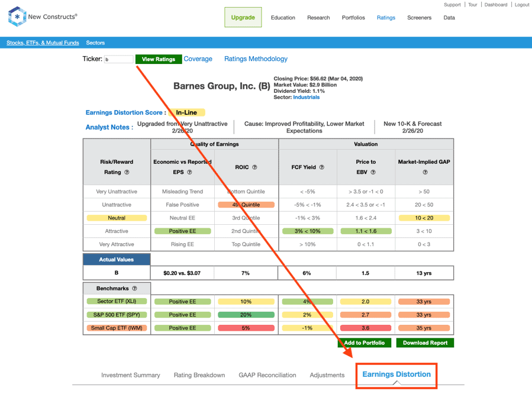Viewport: 532px width, 394px height.
Task: Click the S&P 500 ETF (SPY) benchmark
Action: pos(117,315)
